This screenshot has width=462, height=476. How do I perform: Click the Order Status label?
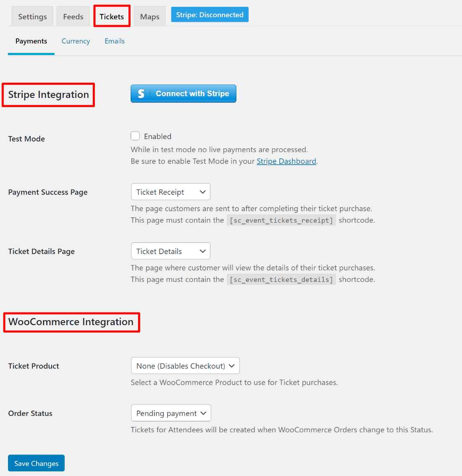point(30,413)
